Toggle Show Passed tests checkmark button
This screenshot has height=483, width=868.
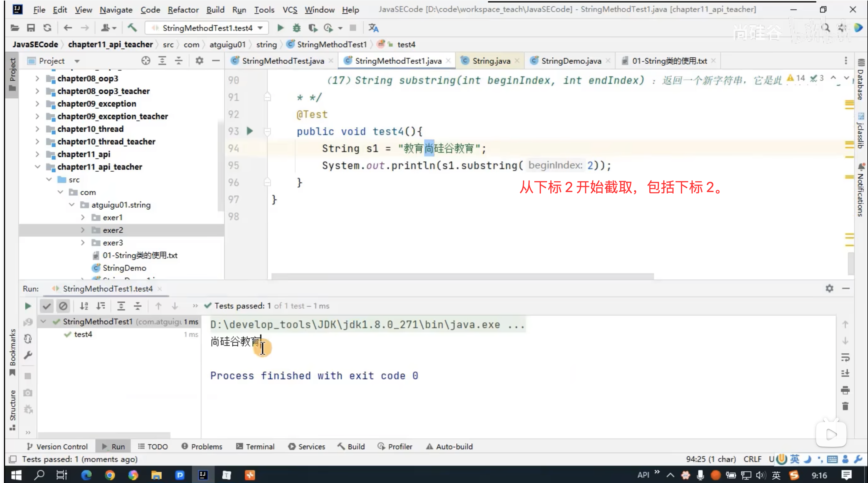[x=47, y=306]
